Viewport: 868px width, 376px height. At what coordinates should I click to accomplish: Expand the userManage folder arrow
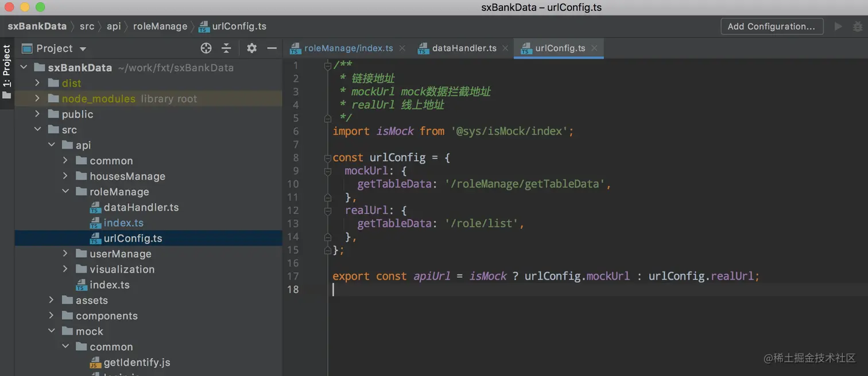(x=65, y=254)
